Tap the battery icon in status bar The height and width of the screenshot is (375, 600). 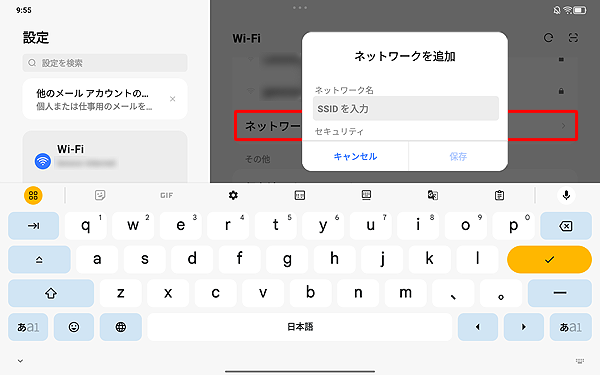pos(580,10)
